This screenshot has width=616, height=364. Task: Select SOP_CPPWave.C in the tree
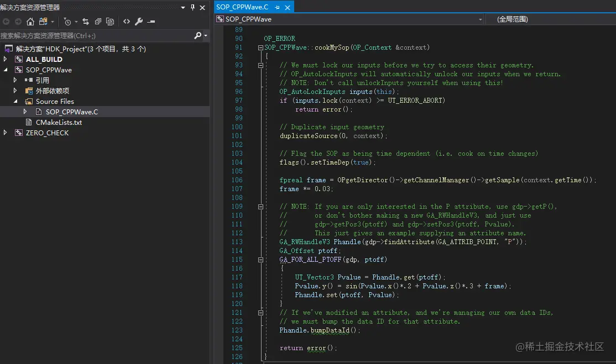coord(72,112)
